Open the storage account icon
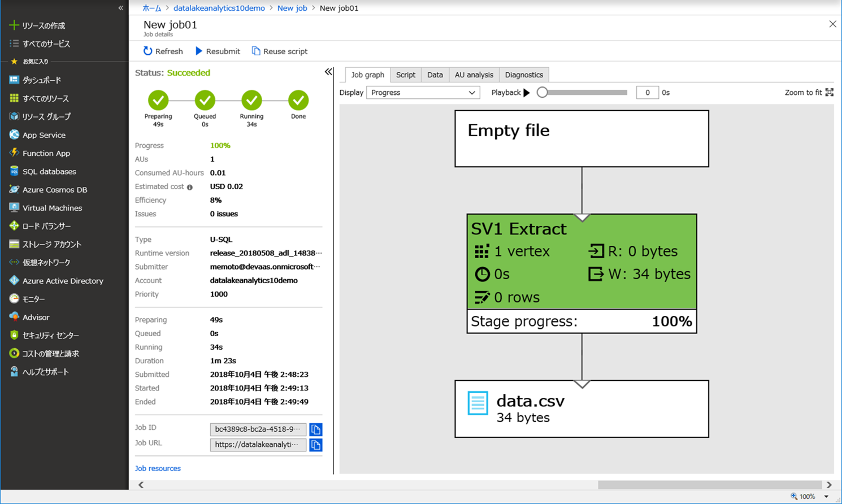 (14, 244)
